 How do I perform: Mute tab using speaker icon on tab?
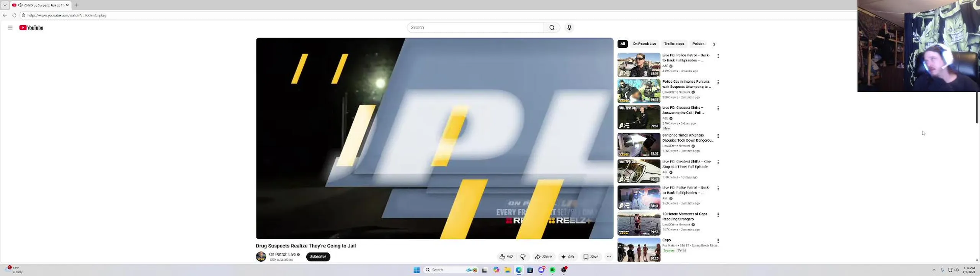coord(20,5)
